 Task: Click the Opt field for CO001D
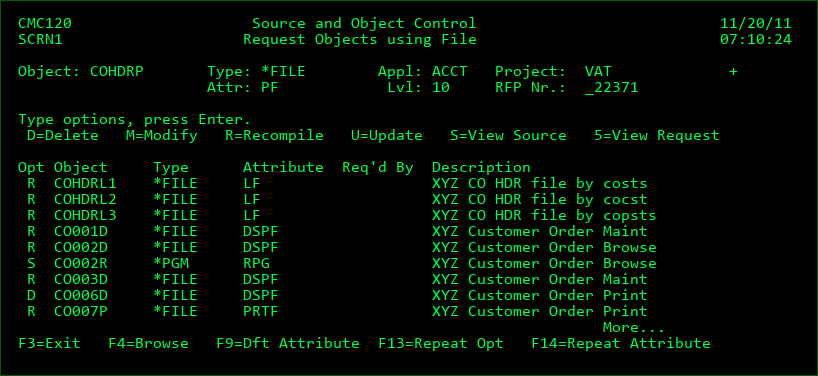point(31,232)
